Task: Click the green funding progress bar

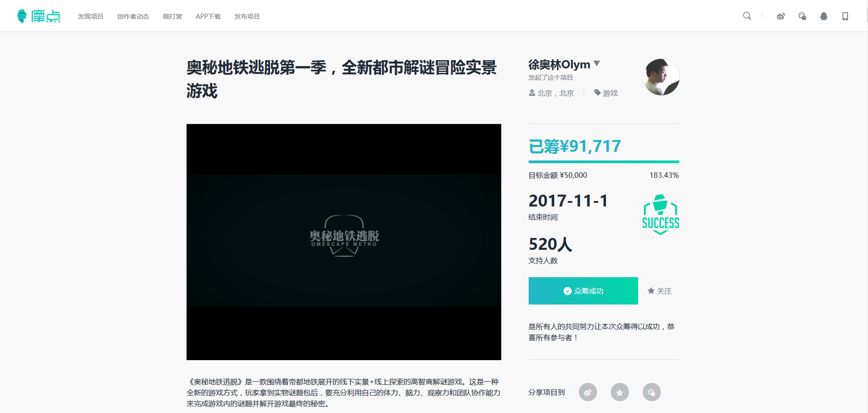Action: (x=603, y=161)
